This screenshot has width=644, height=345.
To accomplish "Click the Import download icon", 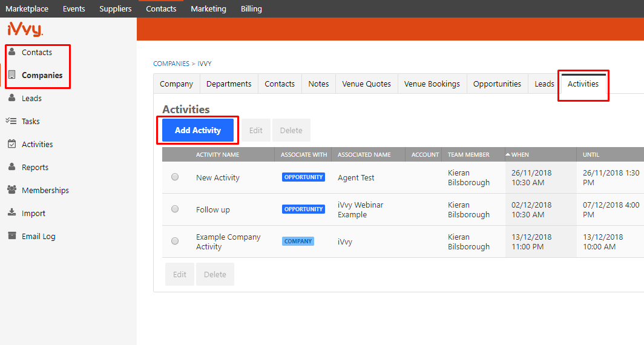I will [12, 212].
